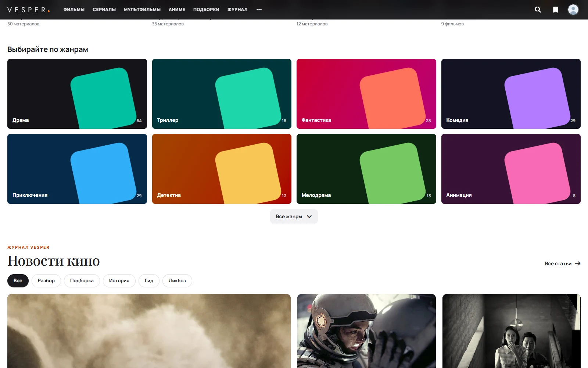Open the Журнал menu item

coord(237,10)
